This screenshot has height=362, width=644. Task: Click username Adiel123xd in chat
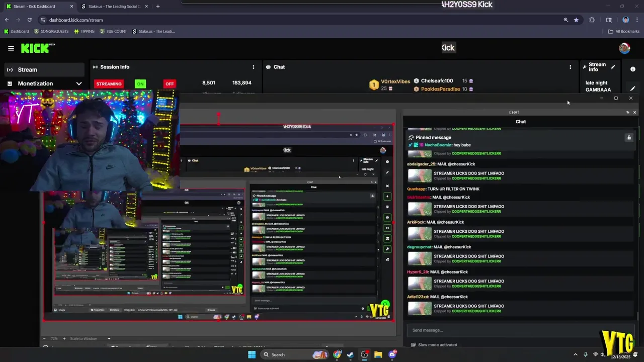(418, 297)
